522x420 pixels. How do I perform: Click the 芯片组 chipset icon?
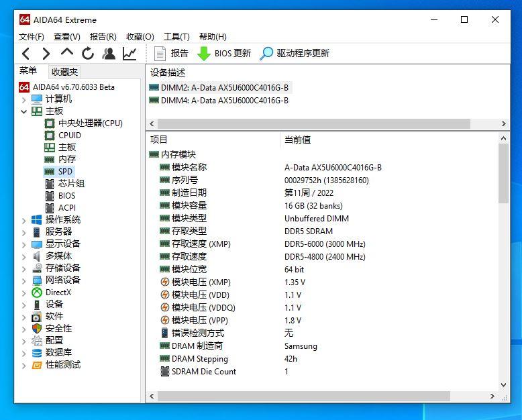tap(50, 184)
